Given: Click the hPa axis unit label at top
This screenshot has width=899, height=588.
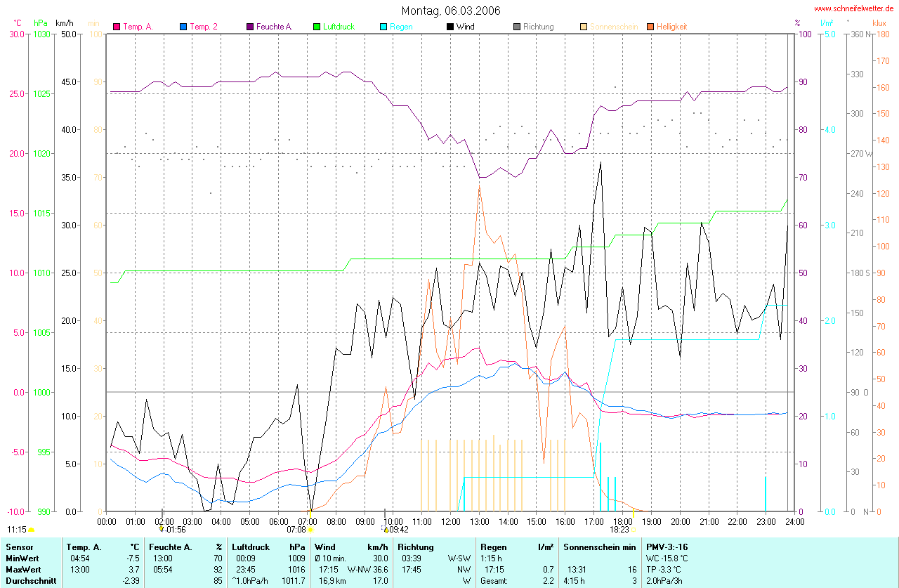Looking at the screenshot, I should [40, 23].
